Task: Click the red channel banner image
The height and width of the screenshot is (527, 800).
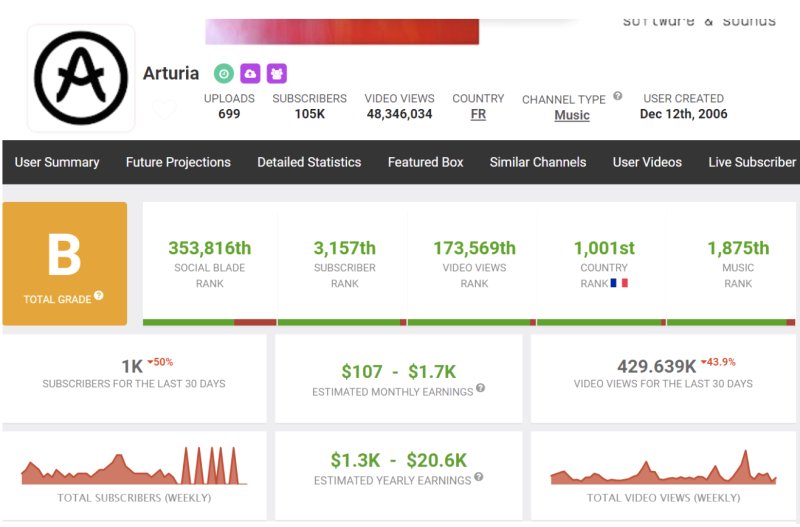Action: pos(342,32)
